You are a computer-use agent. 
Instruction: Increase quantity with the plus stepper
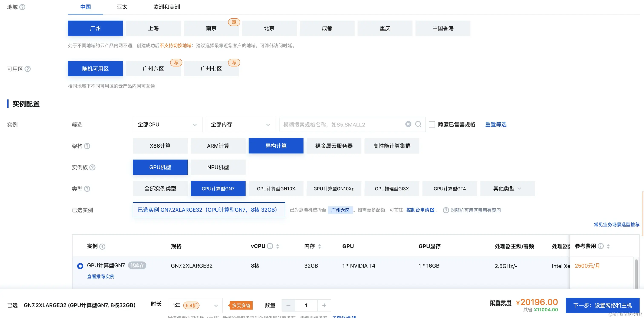324,305
